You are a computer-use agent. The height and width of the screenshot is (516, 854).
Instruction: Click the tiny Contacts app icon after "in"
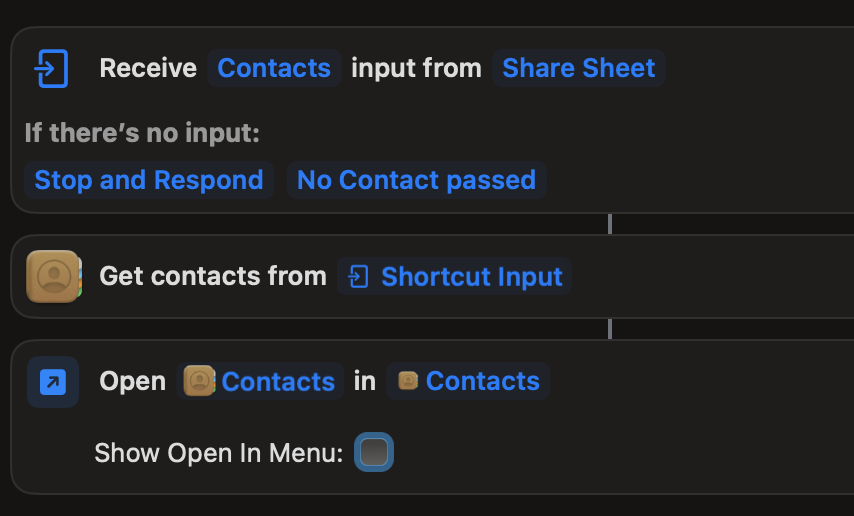(x=407, y=381)
